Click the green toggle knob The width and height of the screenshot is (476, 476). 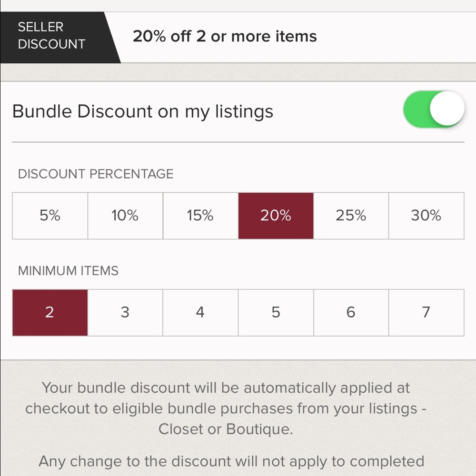tap(446, 109)
